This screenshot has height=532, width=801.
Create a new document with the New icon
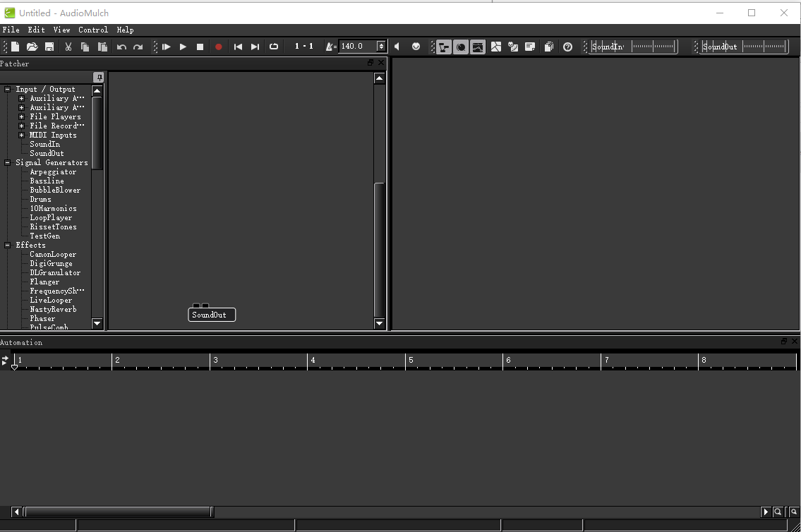click(x=16, y=47)
